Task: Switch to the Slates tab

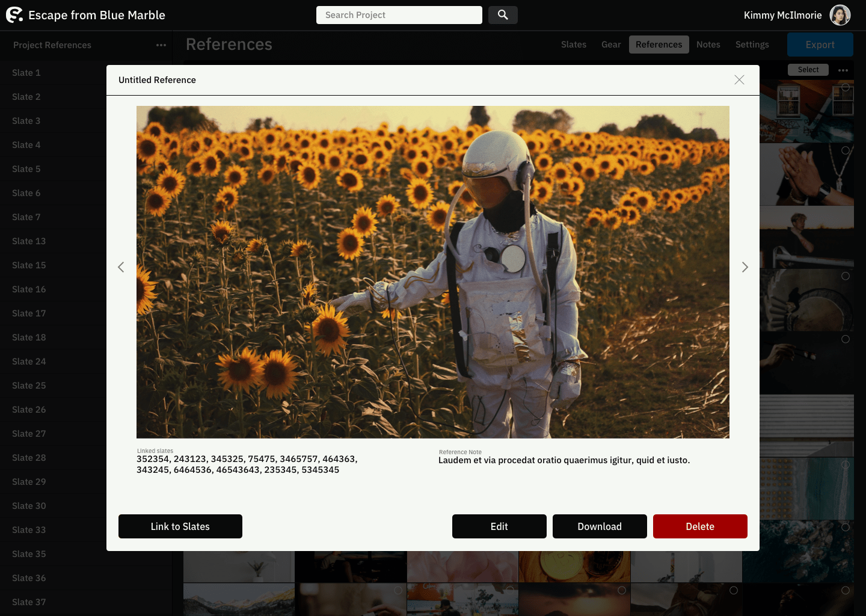Action: point(573,45)
